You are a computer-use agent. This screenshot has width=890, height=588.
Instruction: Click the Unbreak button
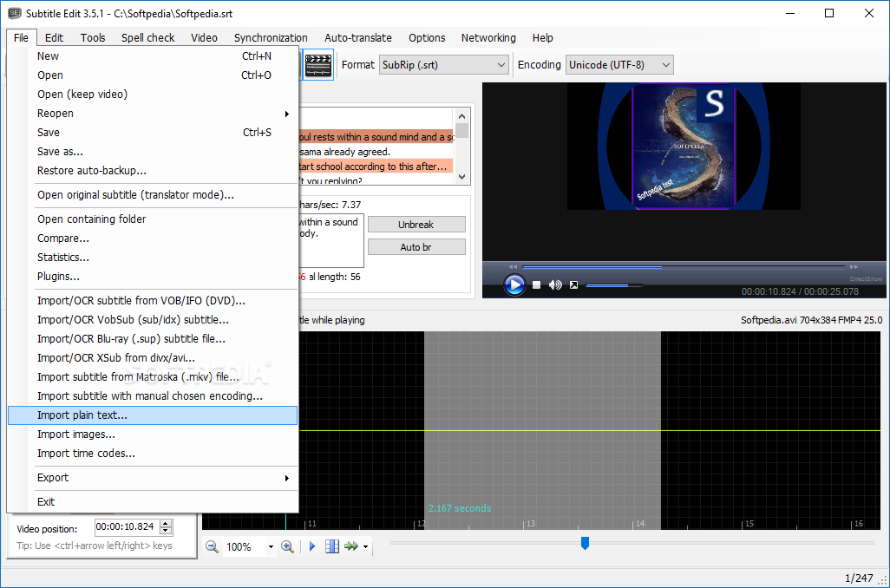click(x=416, y=225)
